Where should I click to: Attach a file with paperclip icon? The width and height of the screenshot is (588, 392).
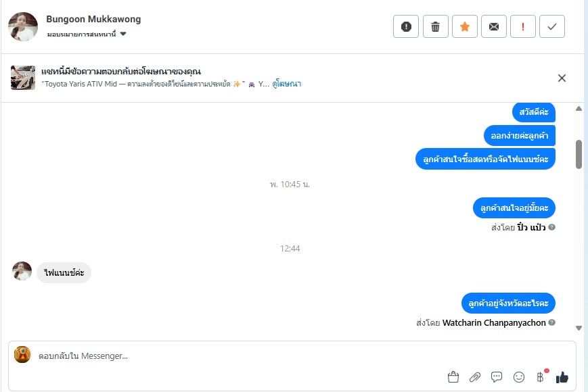pyautogui.click(x=475, y=376)
